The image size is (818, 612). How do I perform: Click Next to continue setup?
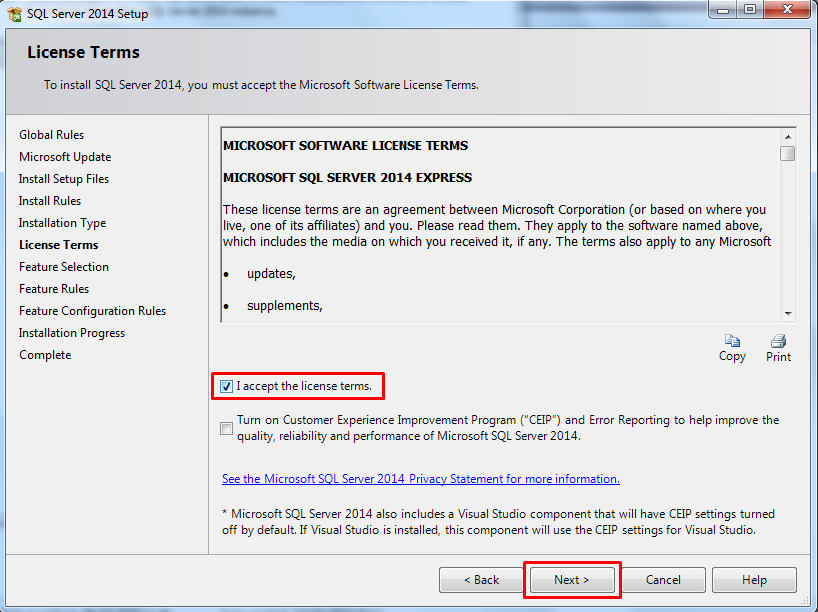(571, 579)
